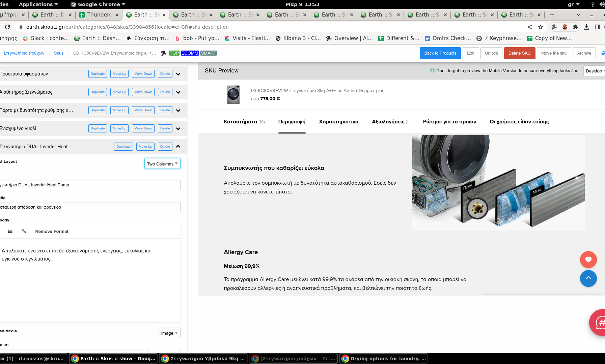Switch to the Περιγραφή preview tab
This screenshot has width=605, height=364.
[292, 122]
